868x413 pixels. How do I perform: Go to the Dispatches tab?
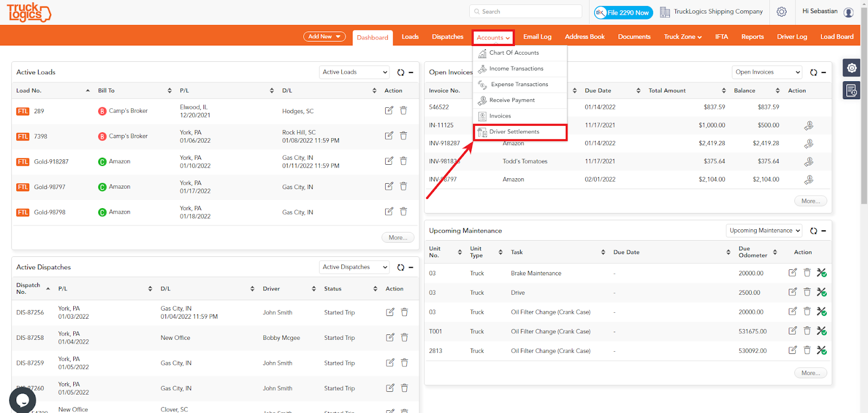[x=448, y=37]
